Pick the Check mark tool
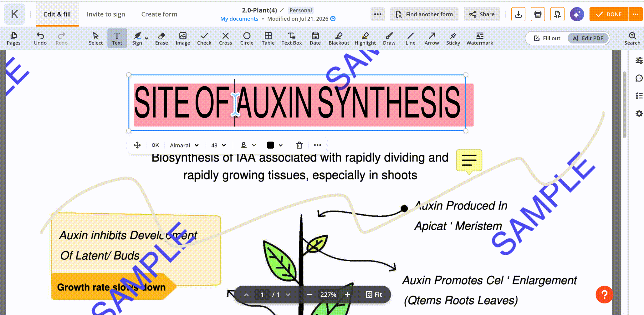This screenshot has height=315, width=644. coord(204,38)
